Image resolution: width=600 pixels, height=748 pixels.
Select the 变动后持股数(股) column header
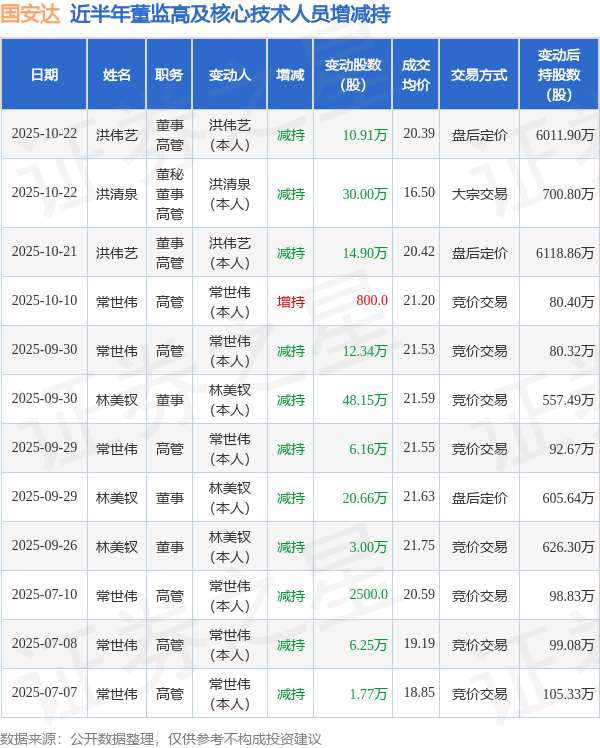(x=559, y=75)
